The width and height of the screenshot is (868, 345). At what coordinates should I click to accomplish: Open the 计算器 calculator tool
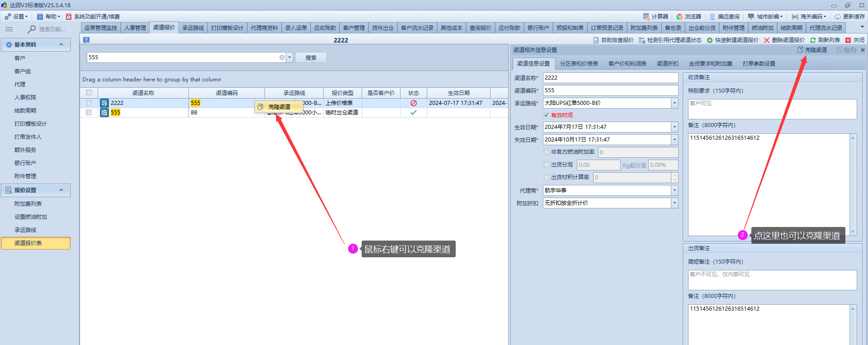pyautogui.click(x=646, y=16)
